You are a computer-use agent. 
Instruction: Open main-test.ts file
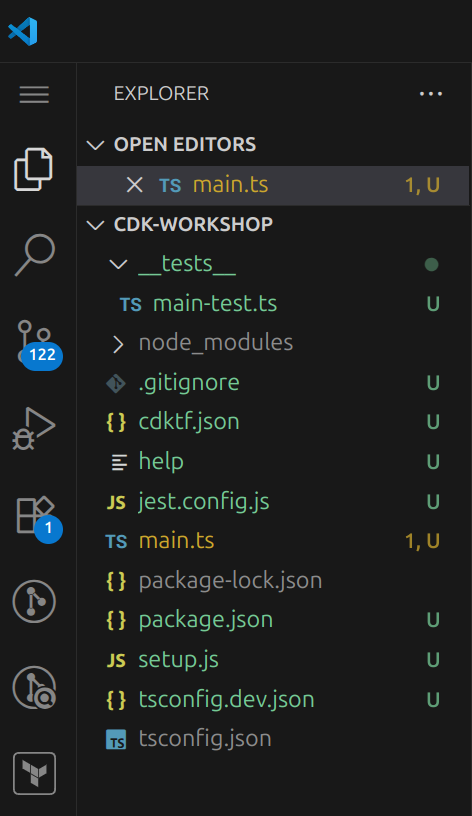coord(273,304)
